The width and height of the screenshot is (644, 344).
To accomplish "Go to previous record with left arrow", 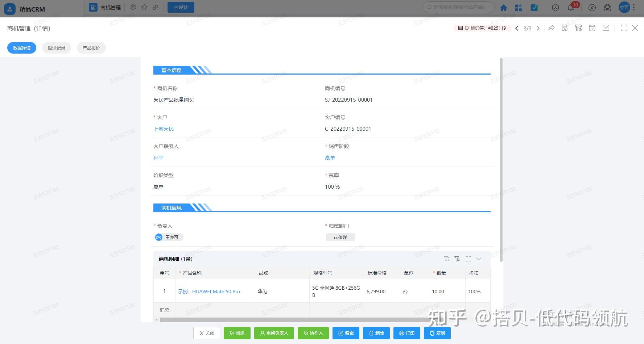I will [x=517, y=28].
